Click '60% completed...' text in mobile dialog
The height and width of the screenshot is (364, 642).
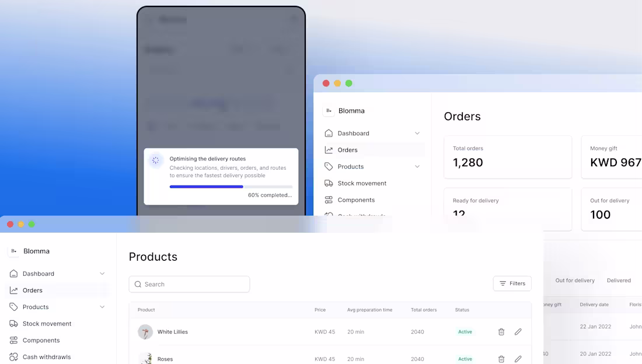[270, 195]
